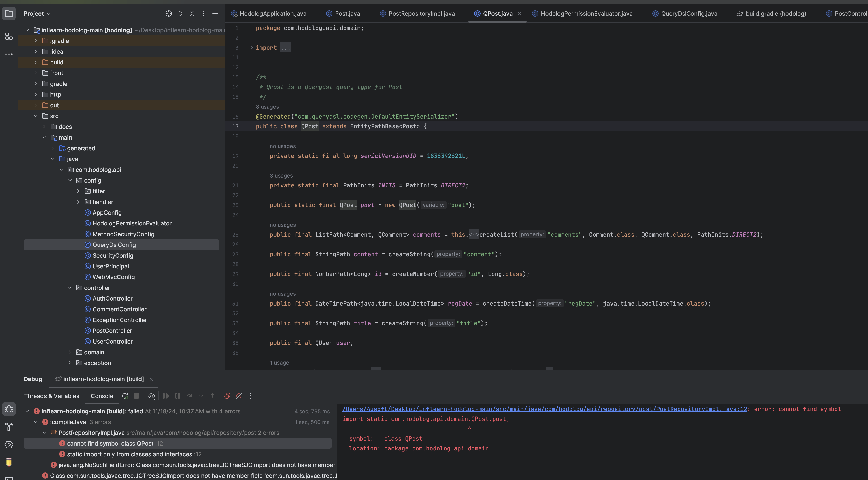Select QueryDslConfig in project tree
The height and width of the screenshot is (480, 868).
121,245
